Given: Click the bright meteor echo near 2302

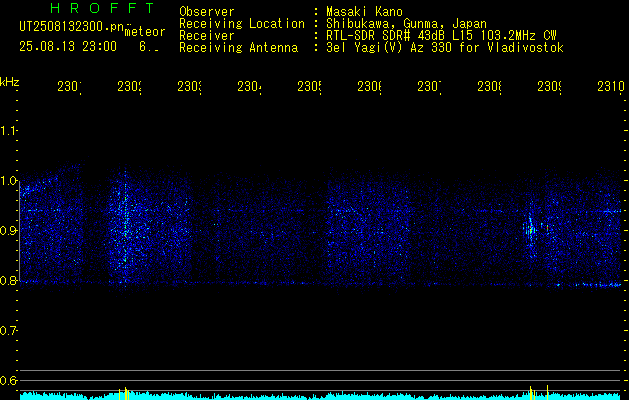Looking at the screenshot, I should pos(125,225).
